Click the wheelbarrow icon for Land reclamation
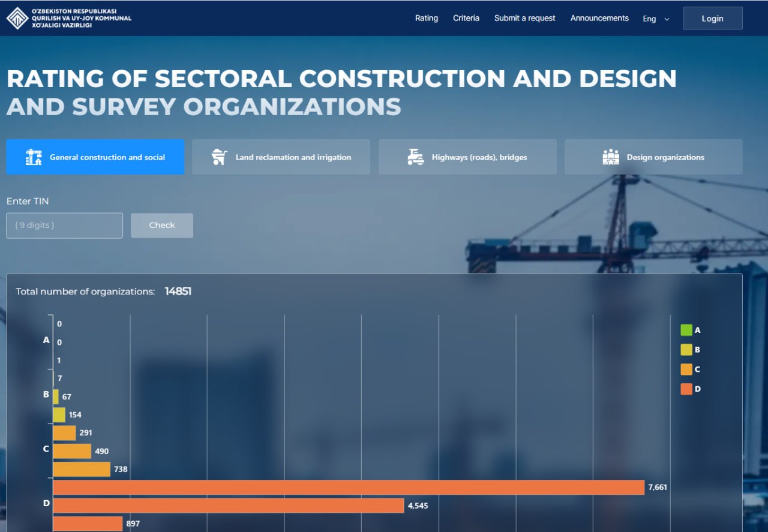The height and width of the screenshot is (532, 768). [x=219, y=157]
